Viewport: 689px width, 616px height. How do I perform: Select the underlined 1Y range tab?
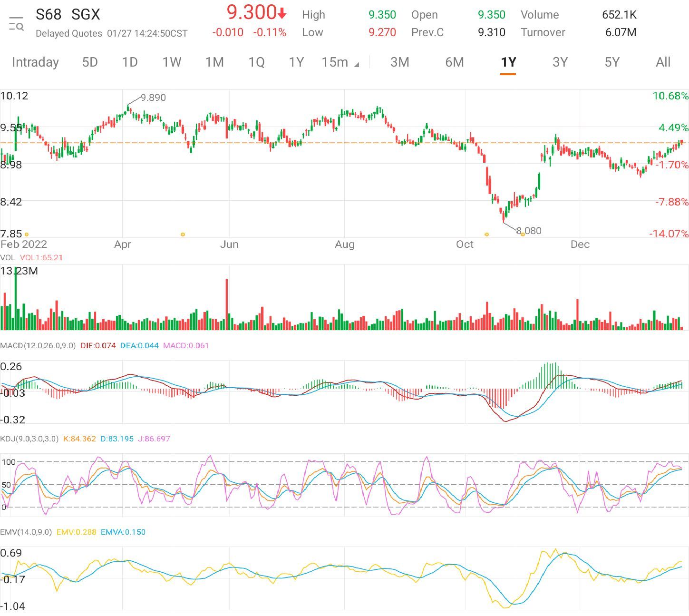(508, 62)
